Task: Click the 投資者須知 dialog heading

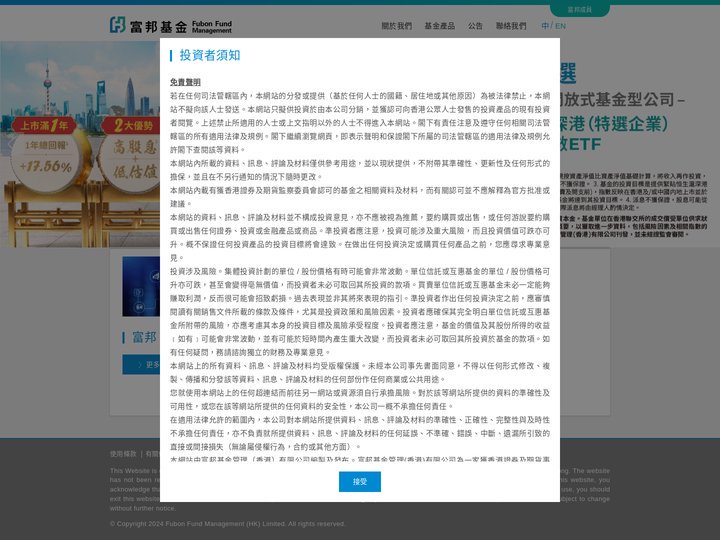Action: click(209, 55)
